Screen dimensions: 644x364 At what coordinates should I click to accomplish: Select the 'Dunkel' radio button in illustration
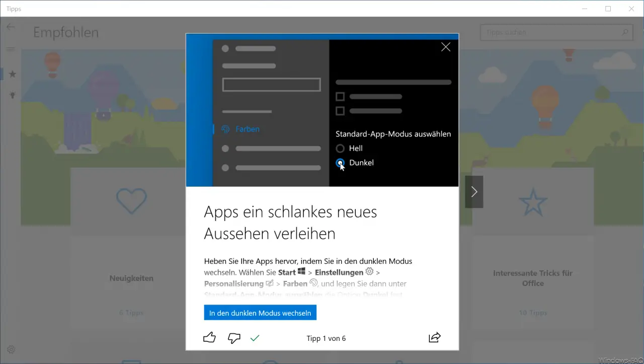pyautogui.click(x=340, y=163)
